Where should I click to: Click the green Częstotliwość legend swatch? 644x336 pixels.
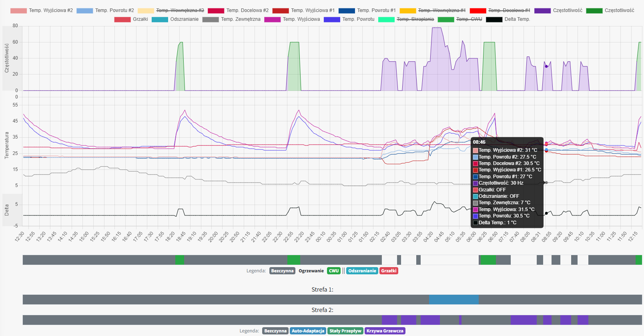[x=594, y=10]
